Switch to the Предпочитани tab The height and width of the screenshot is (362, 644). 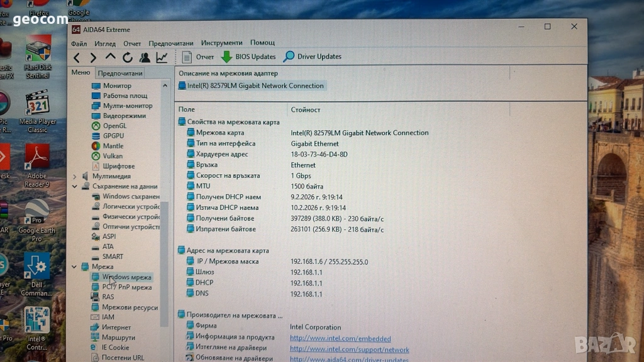click(x=120, y=73)
